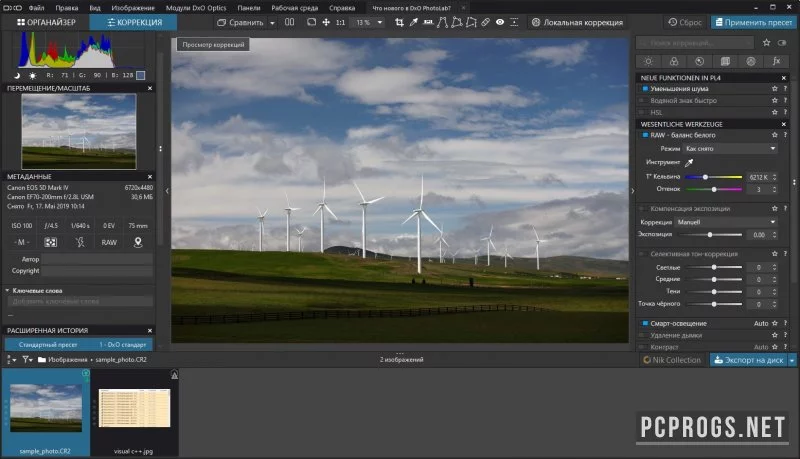Enable Селективная тон-коррекция toggle
Screen dimensions: 800x459
point(643,253)
